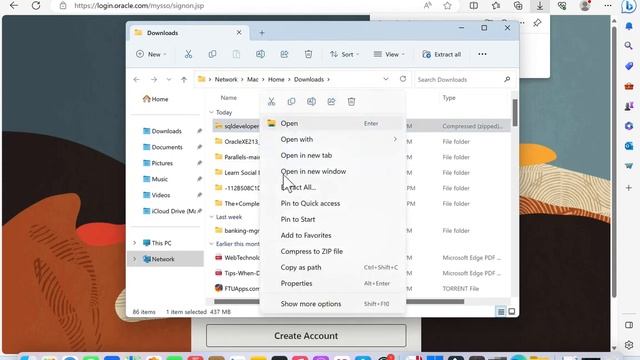Click the Edge address bar URL
This screenshot has width=640, height=360.
(x=139, y=6)
